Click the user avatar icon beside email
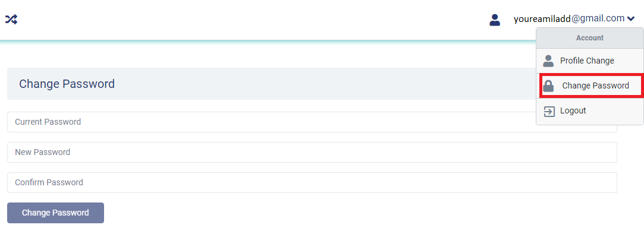This screenshot has width=644, height=231. pos(495,20)
